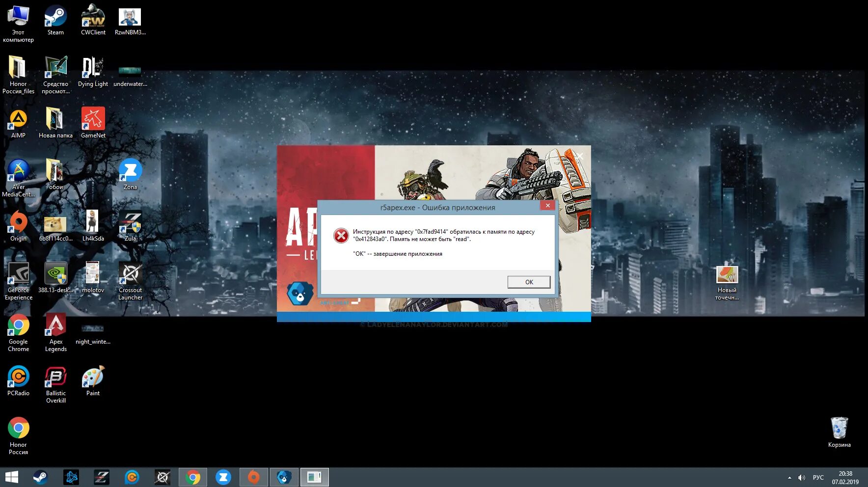
Task: Select the CWClient desktop icon
Action: coord(93,21)
